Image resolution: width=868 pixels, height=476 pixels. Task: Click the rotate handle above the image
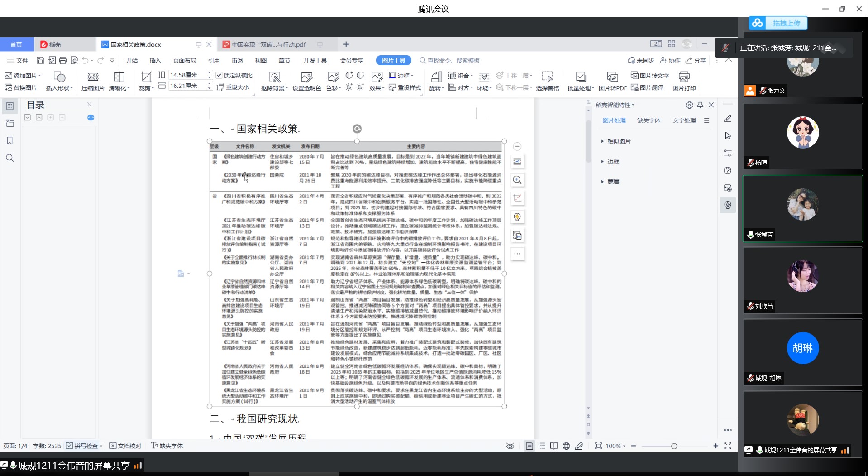tap(357, 129)
